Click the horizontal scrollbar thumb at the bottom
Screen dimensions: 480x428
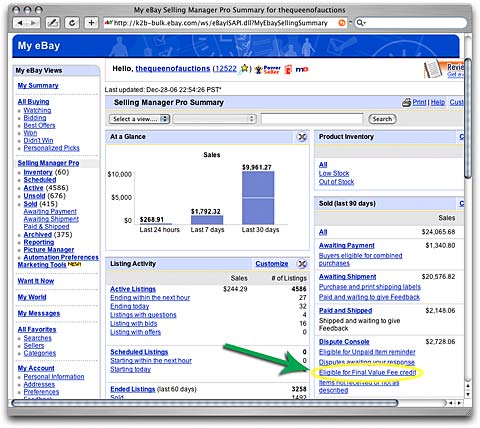click(x=205, y=403)
